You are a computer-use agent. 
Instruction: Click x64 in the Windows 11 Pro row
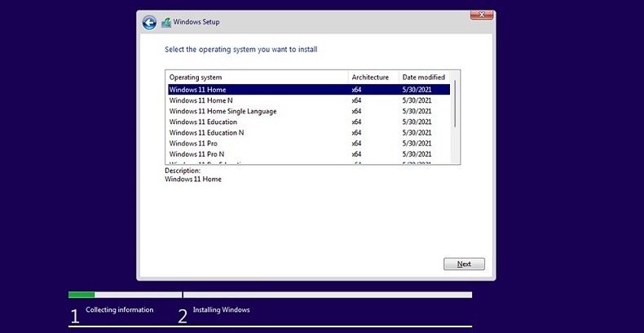click(356, 144)
